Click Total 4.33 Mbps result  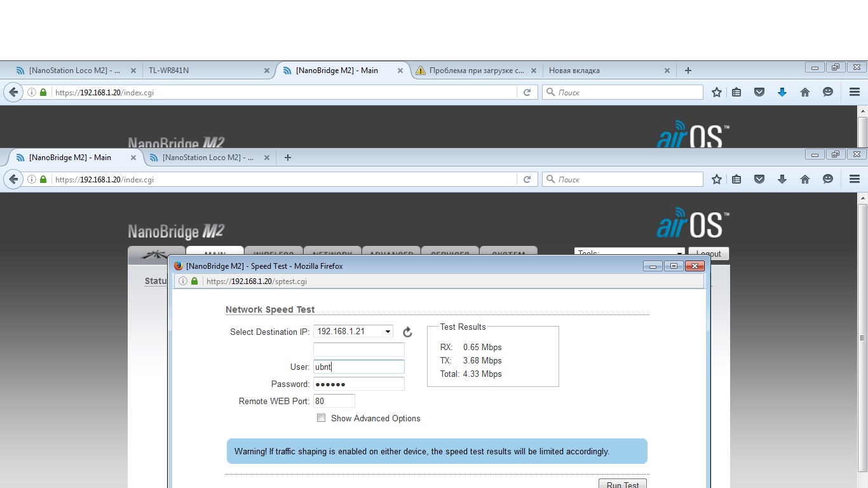coord(471,374)
